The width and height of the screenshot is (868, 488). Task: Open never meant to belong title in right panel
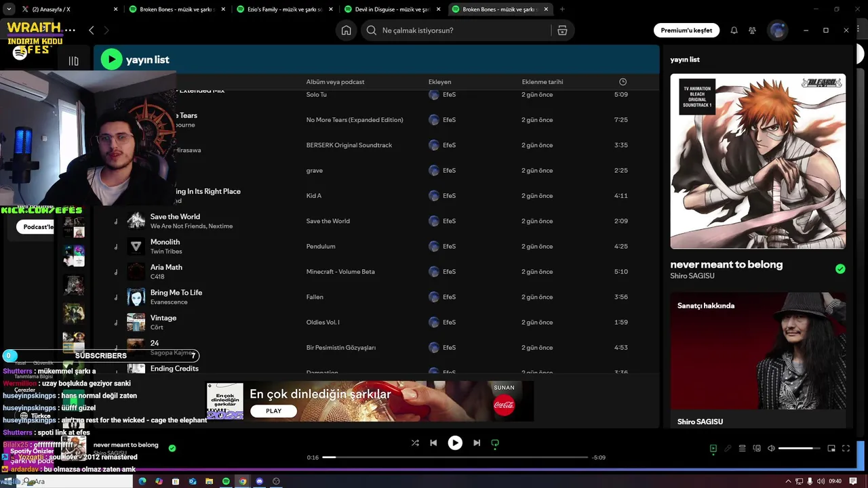[726, 264]
